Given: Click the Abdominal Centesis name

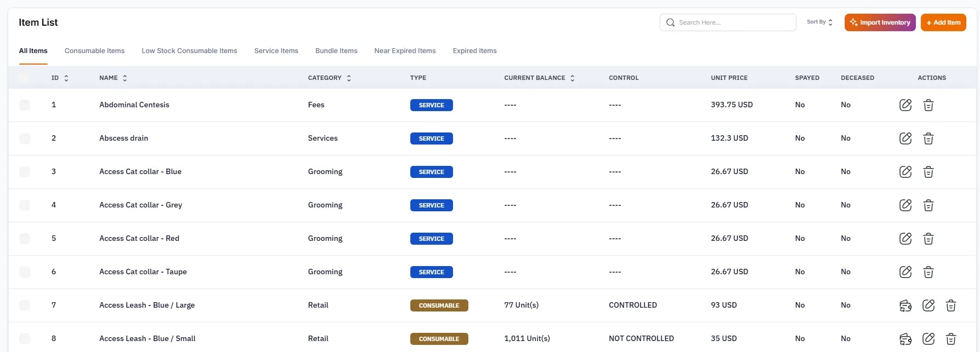Looking at the screenshot, I should pos(134,105).
